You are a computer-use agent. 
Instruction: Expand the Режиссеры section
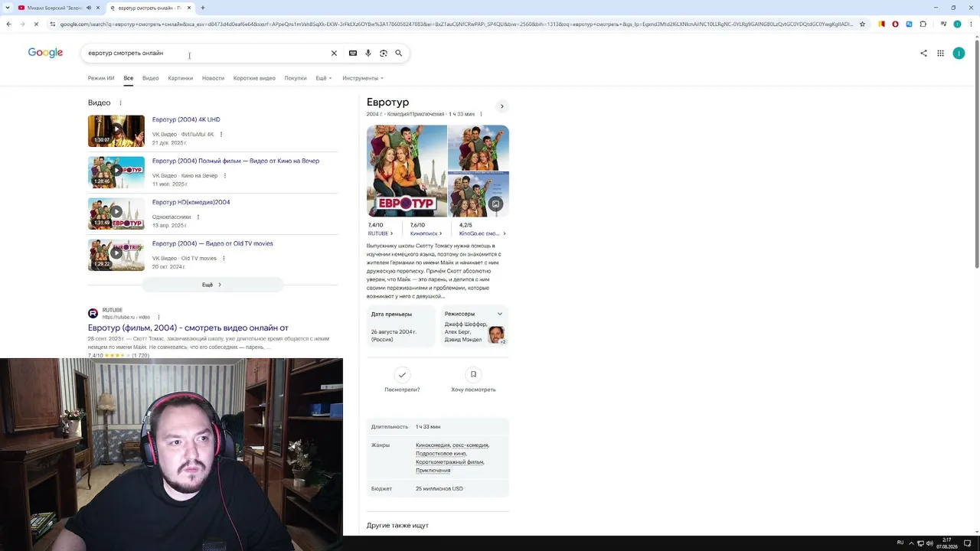pyautogui.click(x=500, y=314)
